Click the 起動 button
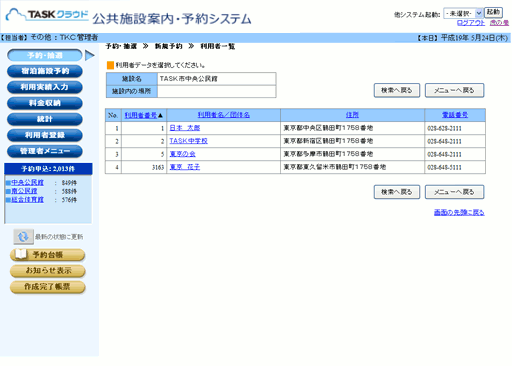 coord(493,12)
